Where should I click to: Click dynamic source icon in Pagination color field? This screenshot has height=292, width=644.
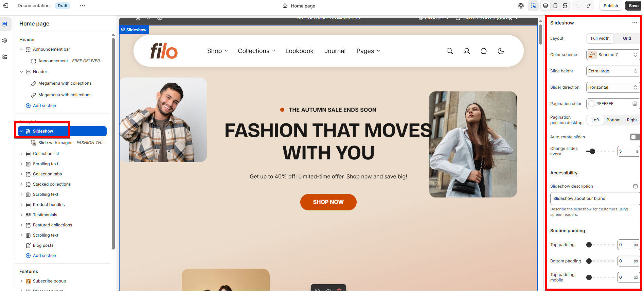pyautogui.click(x=634, y=104)
